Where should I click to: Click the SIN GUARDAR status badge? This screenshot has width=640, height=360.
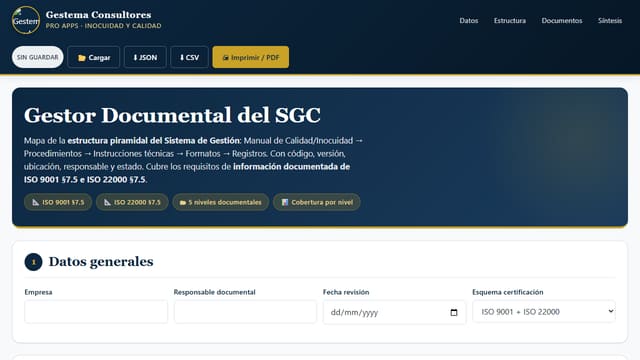(x=38, y=57)
